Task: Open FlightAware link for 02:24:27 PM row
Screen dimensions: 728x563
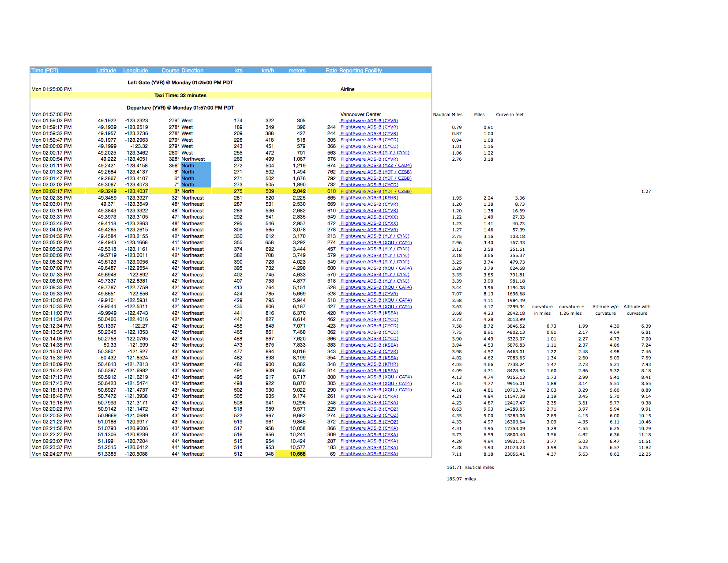Action: 369,454
